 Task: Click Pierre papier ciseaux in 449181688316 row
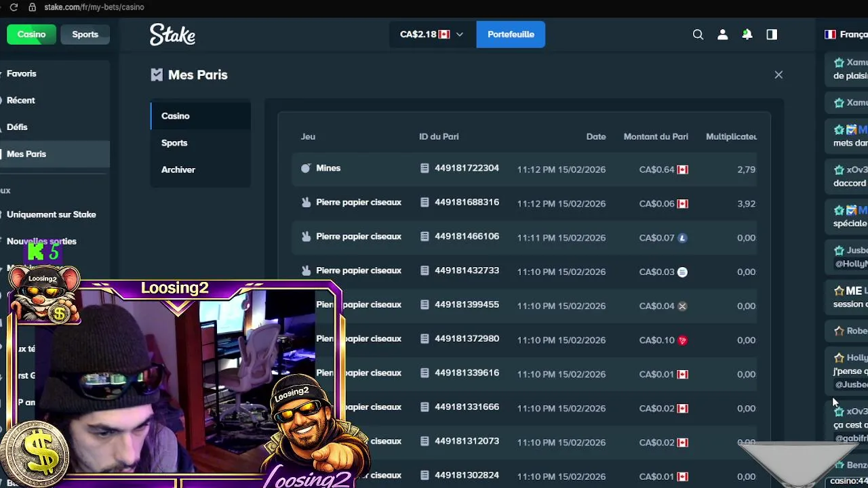pyautogui.click(x=359, y=202)
